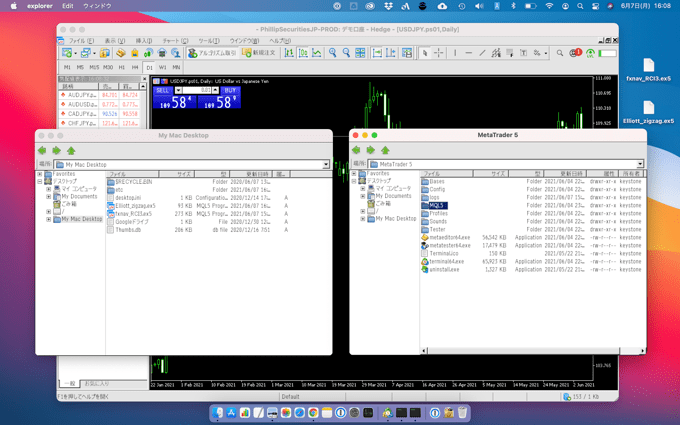This screenshot has width=680, height=425.
Task: Open location dropdown in My Mac Desktop window
Action: click(x=325, y=165)
